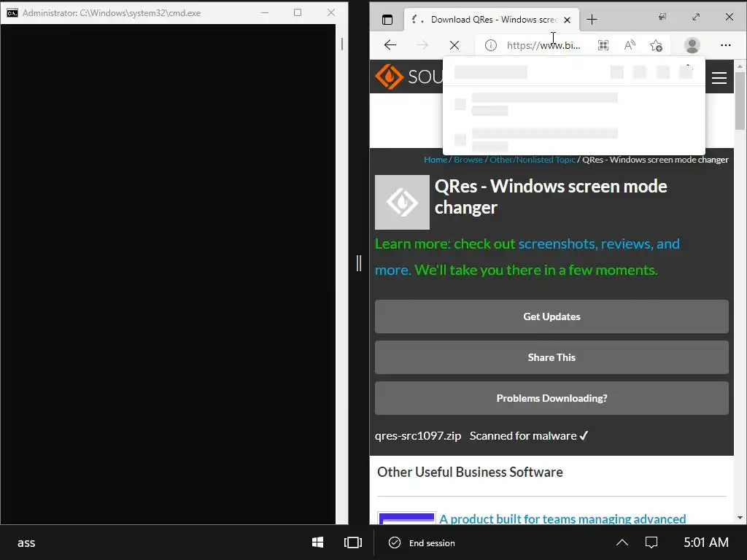Click the 5:01 AM taskbar clock

point(706,542)
